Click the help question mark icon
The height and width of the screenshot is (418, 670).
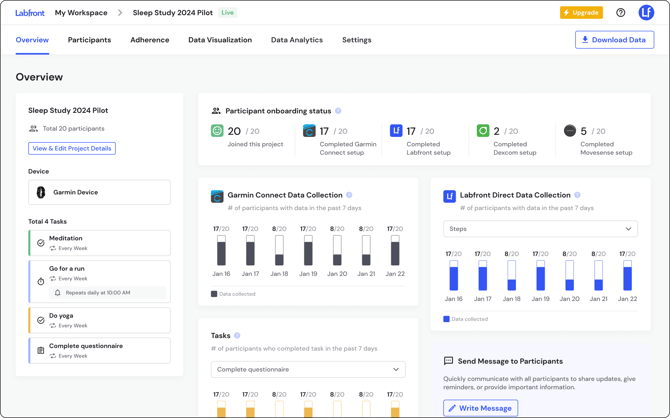(620, 13)
